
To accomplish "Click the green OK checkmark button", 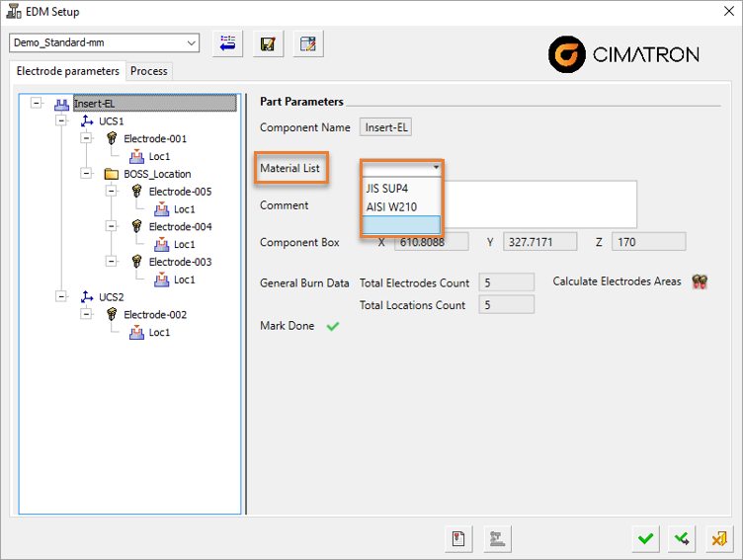I will click(645, 538).
